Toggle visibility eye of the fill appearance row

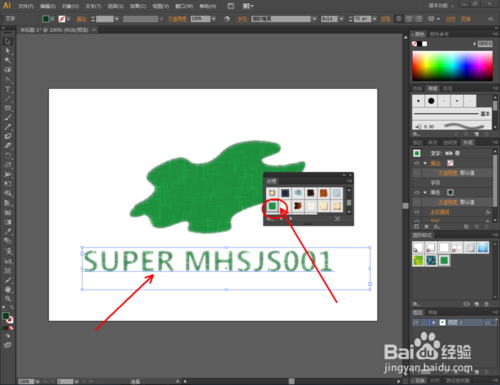pyautogui.click(x=417, y=193)
